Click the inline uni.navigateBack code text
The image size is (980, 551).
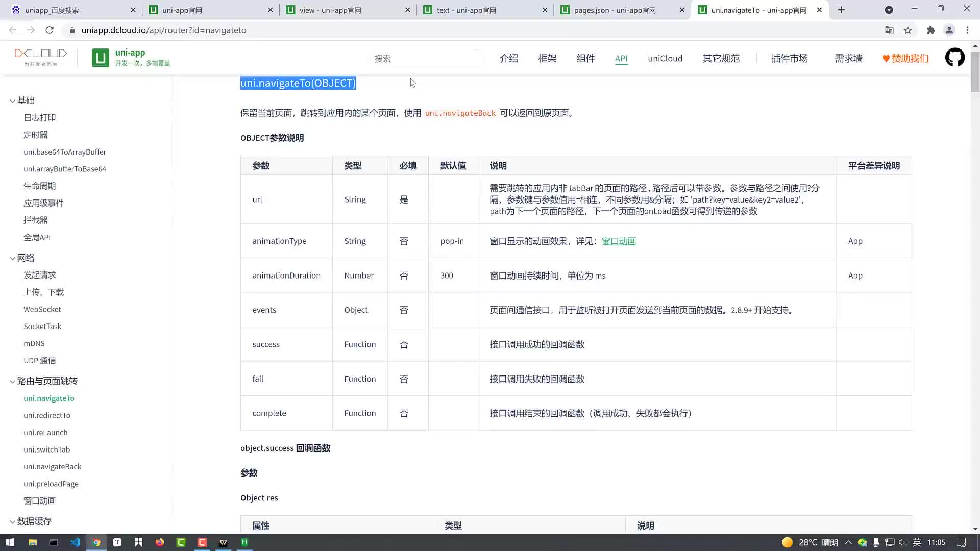coord(460,113)
